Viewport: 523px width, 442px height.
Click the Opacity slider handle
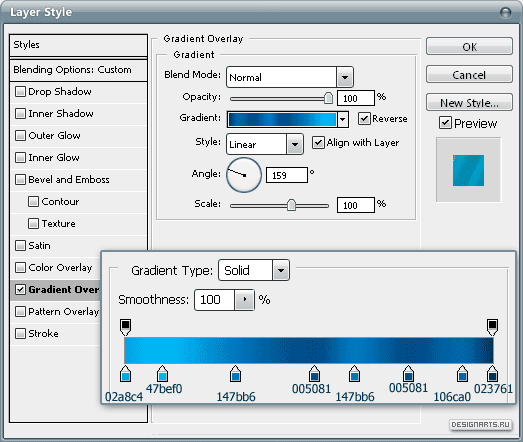[x=329, y=98]
